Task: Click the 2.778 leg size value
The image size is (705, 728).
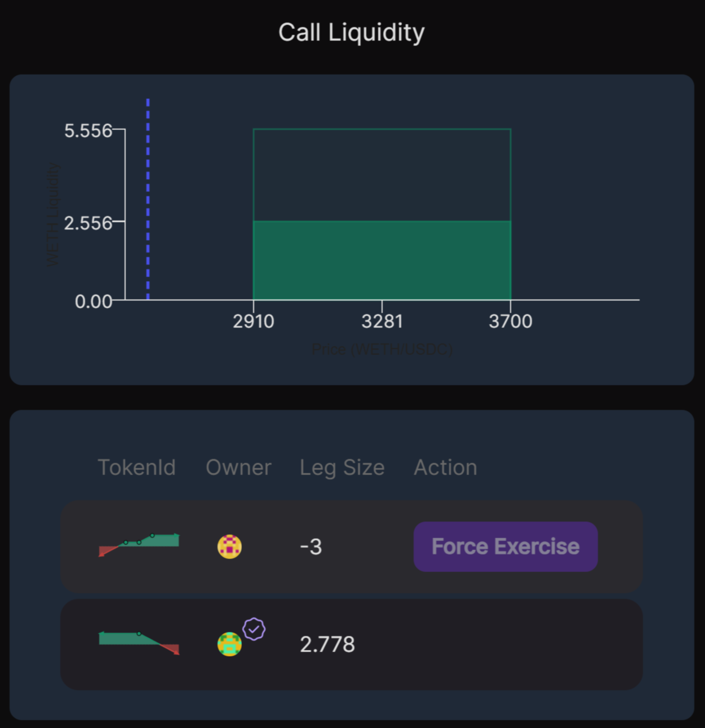Action: pos(327,644)
